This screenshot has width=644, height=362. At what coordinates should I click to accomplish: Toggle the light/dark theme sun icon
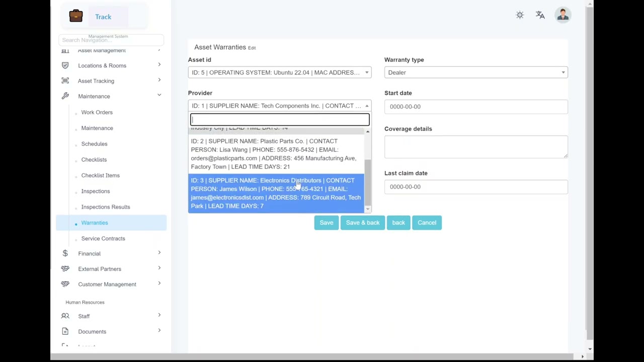[x=520, y=15]
